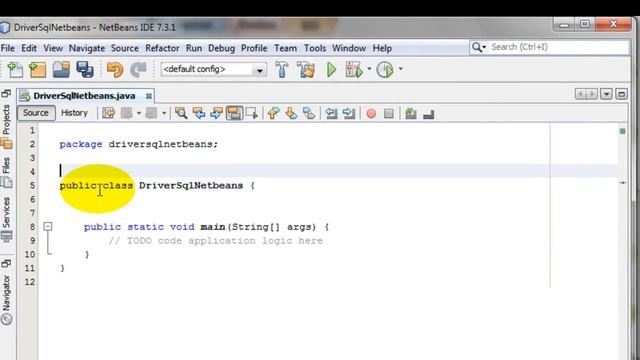The image size is (640, 360).
Task: Select the DriverSqlNetbeans.java tab
Action: 84,96
